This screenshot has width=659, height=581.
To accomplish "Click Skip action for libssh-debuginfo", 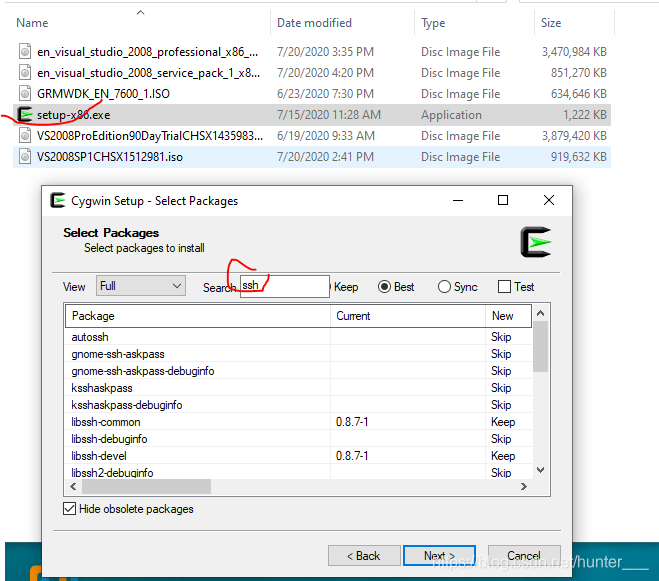I will coord(501,439).
